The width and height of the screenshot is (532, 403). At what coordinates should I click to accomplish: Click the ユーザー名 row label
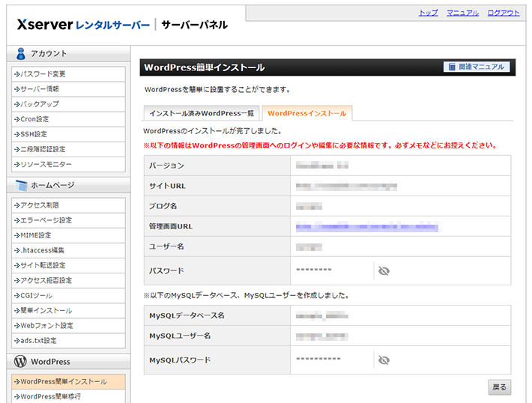tap(166, 246)
